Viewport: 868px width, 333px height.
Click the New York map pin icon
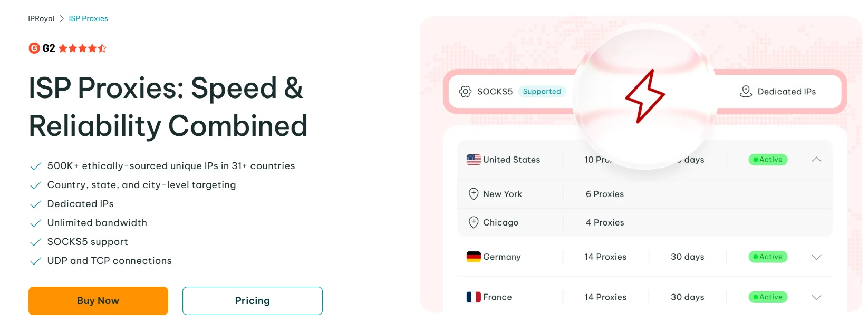473,194
